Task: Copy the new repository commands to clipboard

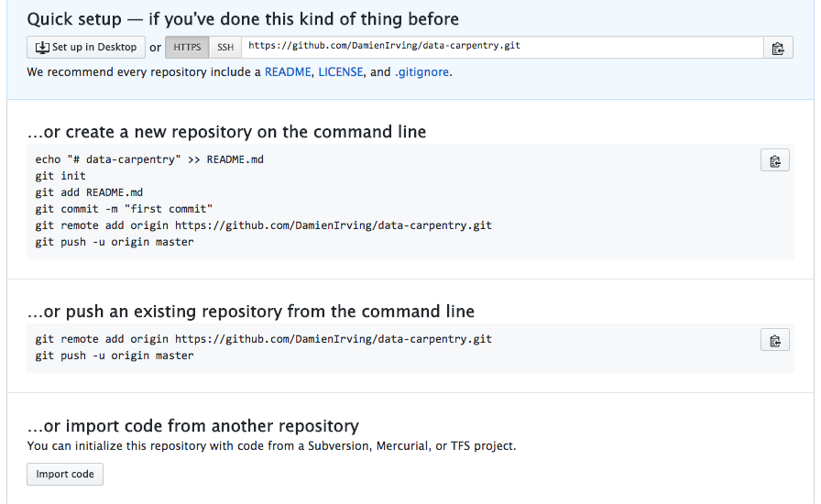Action: click(775, 161)
